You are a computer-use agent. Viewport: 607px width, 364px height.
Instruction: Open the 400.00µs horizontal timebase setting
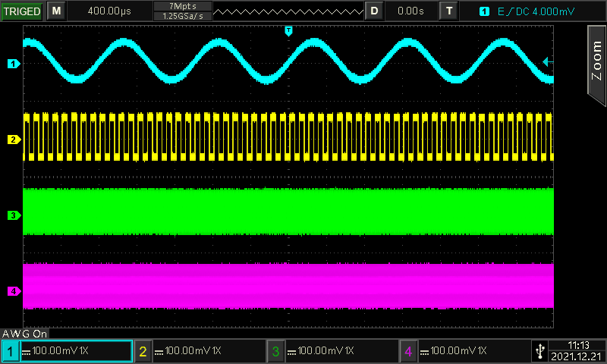coord(109,11)
